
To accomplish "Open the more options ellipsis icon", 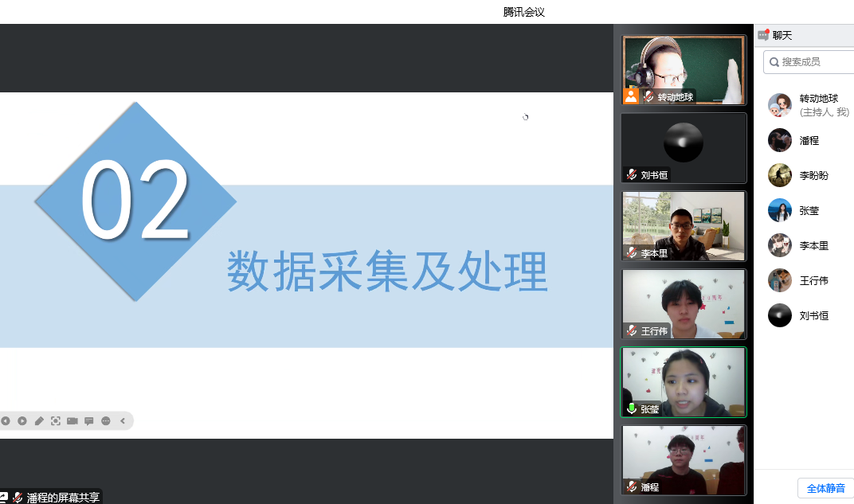I will coord(106,420).
